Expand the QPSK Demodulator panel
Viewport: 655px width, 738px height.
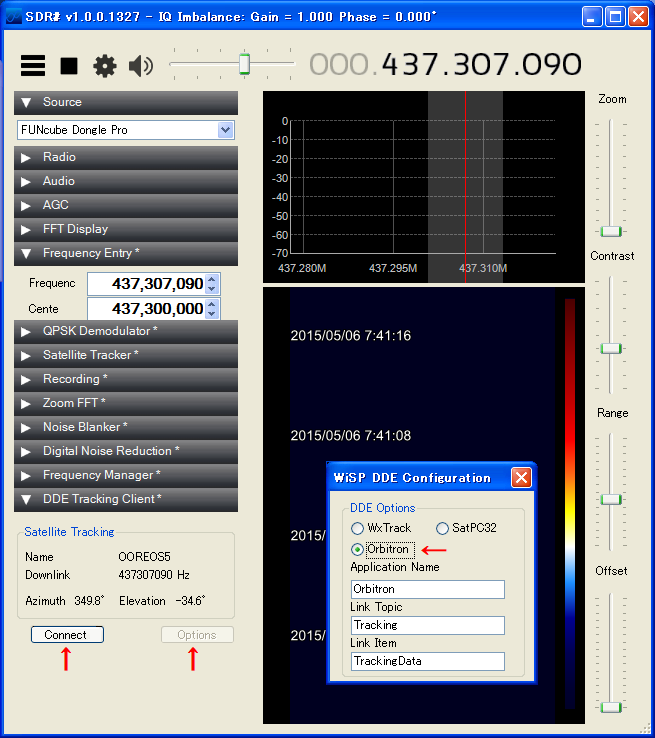pyautogui.click(x=126, y=331)
